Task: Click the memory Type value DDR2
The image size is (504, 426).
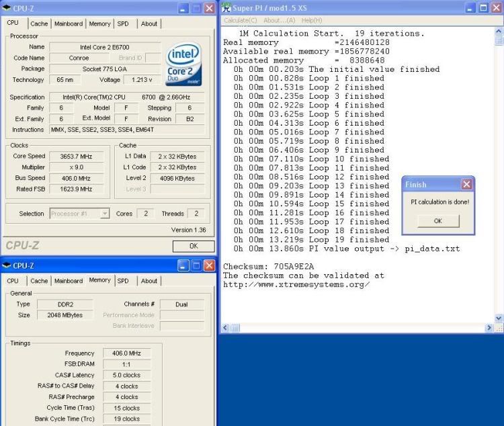Action: tap(65, 304)
